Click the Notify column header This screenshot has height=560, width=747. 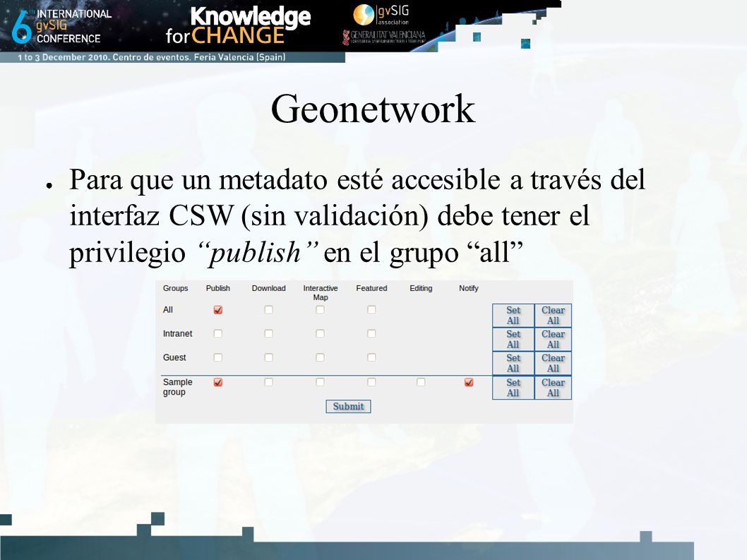(x=469, y=288)
